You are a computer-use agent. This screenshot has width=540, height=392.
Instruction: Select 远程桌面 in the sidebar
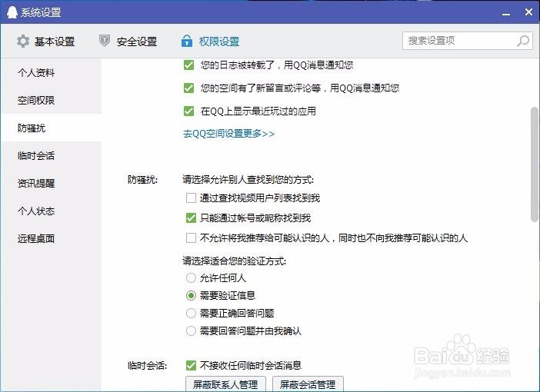pos(52,238)
